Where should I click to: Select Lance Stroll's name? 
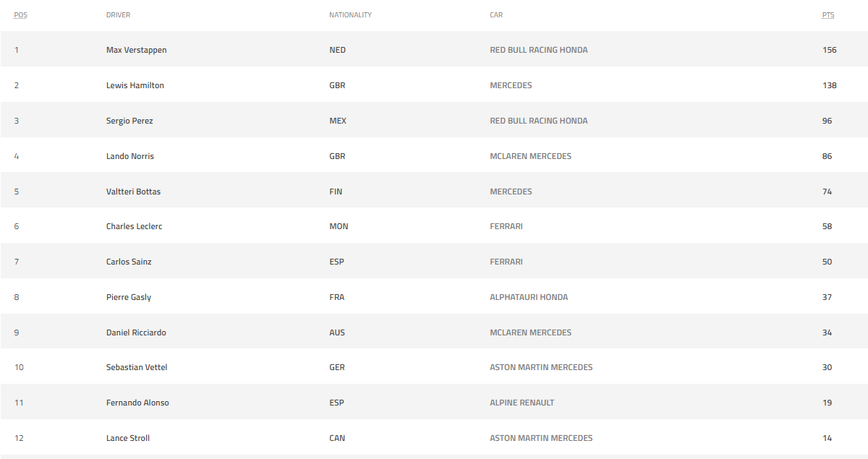coord(128,438)
